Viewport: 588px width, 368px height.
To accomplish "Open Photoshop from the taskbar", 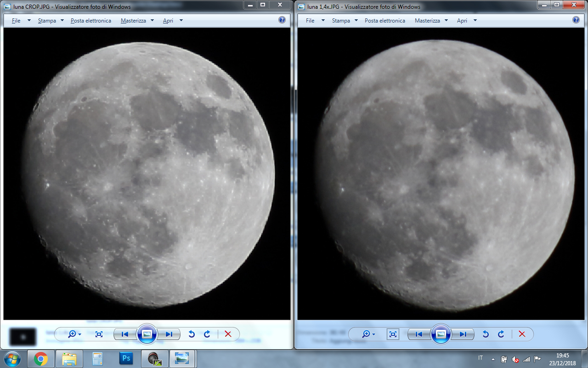I will click(125, 358).
